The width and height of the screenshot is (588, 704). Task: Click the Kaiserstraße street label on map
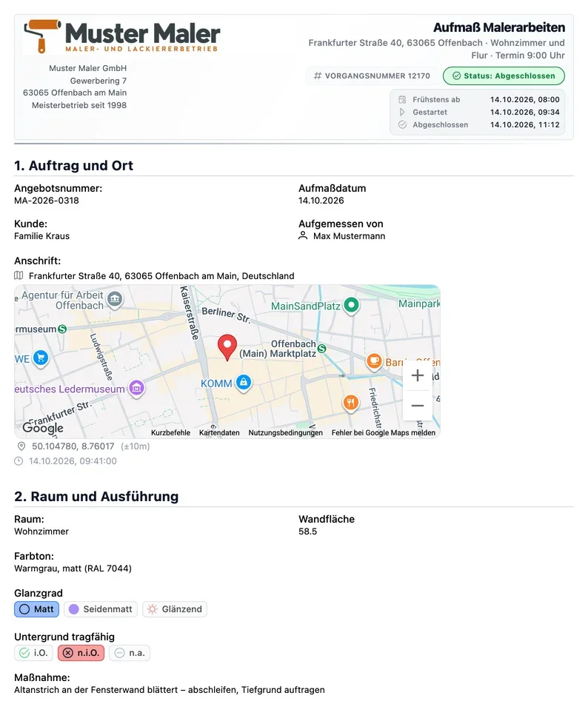pyautogui.click(x=190, y=313)
